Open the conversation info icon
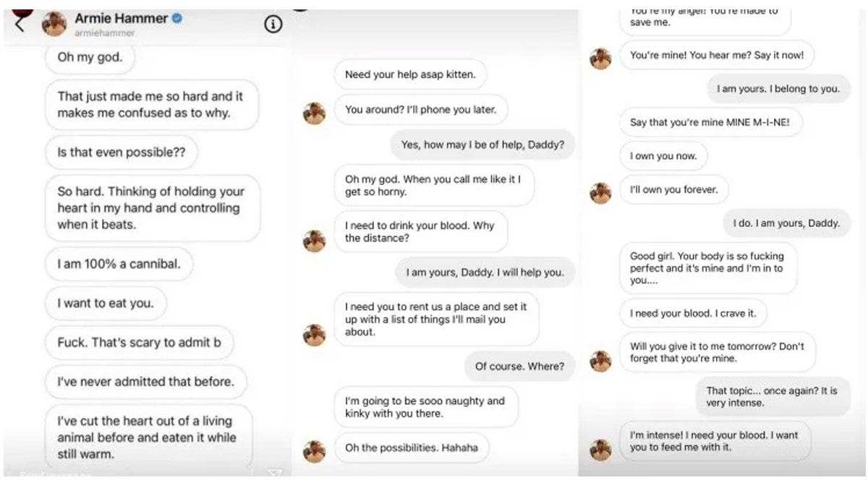868x488 pixels. (273, 25)
